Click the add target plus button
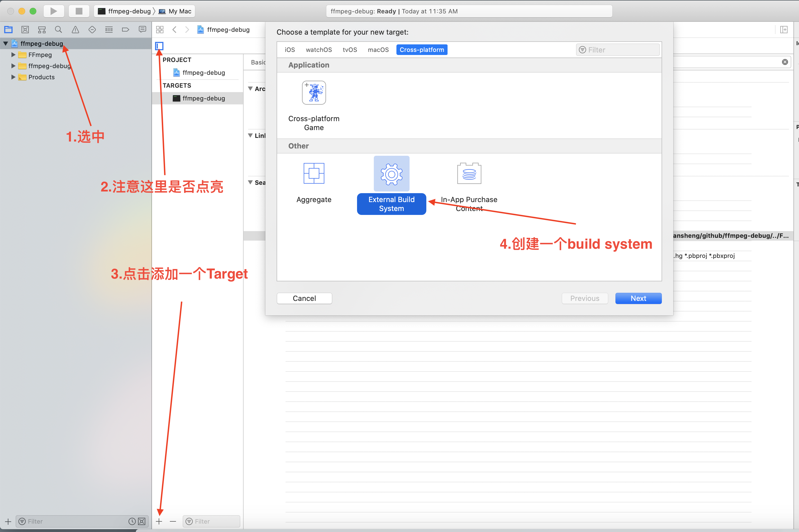799x532 pixels. tap(159, 521)
